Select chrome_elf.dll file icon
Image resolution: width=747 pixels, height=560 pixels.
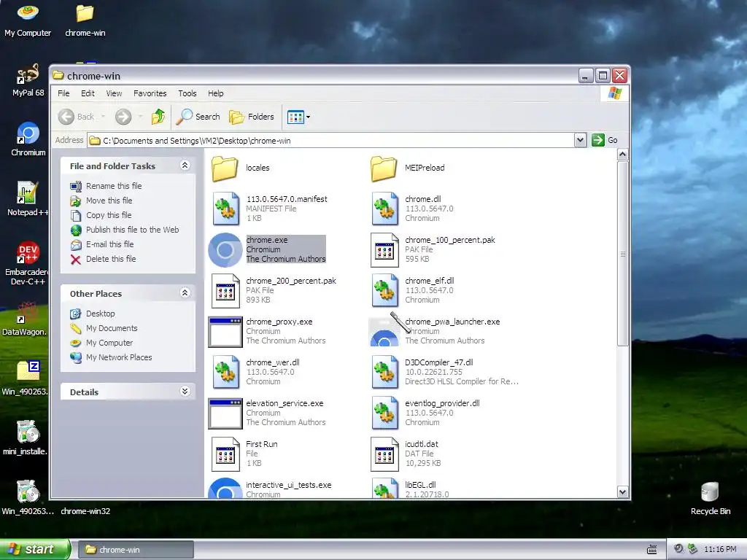point(384,290)
